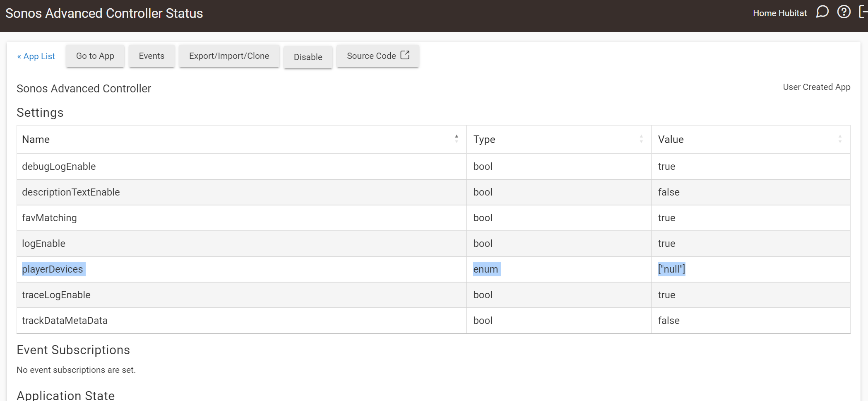Click the Value column header text
This screenshot has height=401, width=868.
[671, 140]
